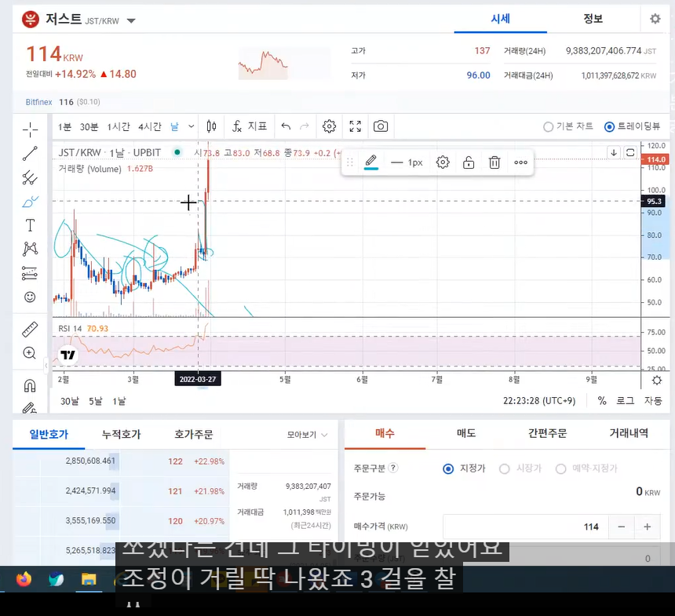The height and width of the screenshot is (616, 675).
Task: Select 4시간 chart interval
Action: pyautogui.click(x=150, y=127)
